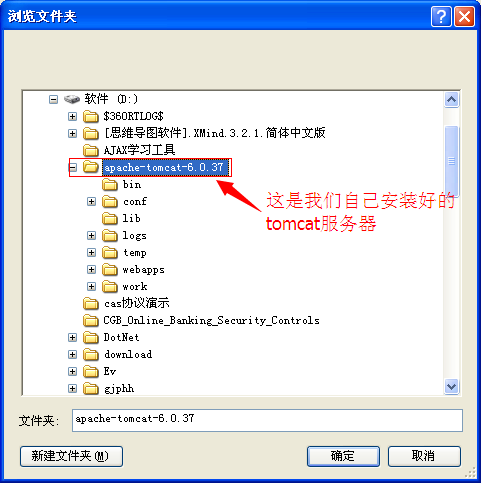This screenshot has width=481, height=483.
Task: Select the bin folder icon
Action: [x=110, y=184]
